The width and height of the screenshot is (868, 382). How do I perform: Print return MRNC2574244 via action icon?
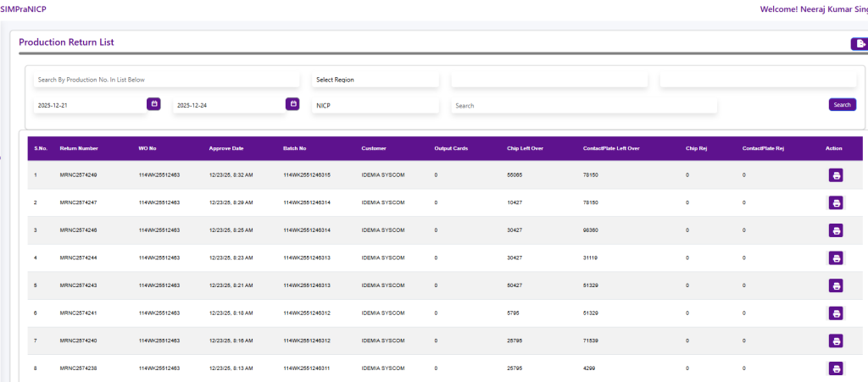click(836, 258)
